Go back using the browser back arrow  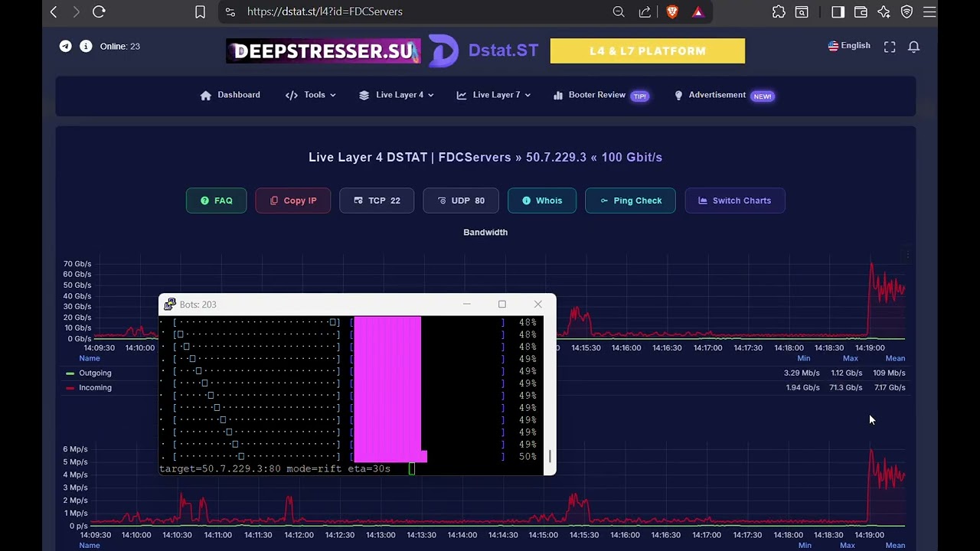click(x=54, y=11)
